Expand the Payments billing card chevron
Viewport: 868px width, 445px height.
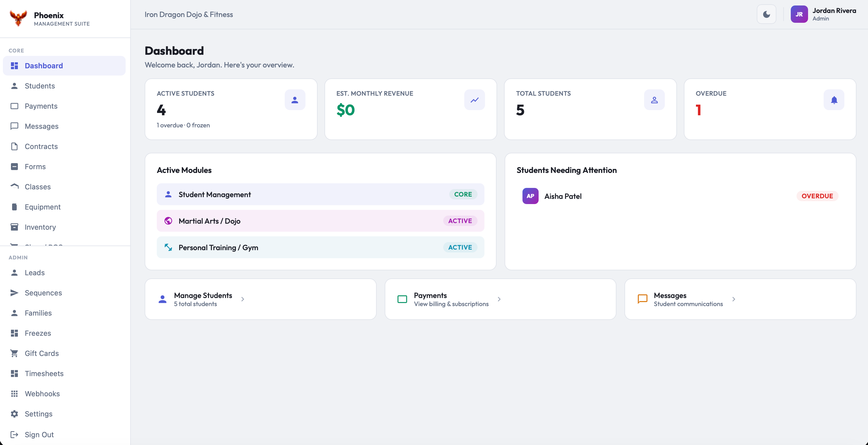click(499, 299)
